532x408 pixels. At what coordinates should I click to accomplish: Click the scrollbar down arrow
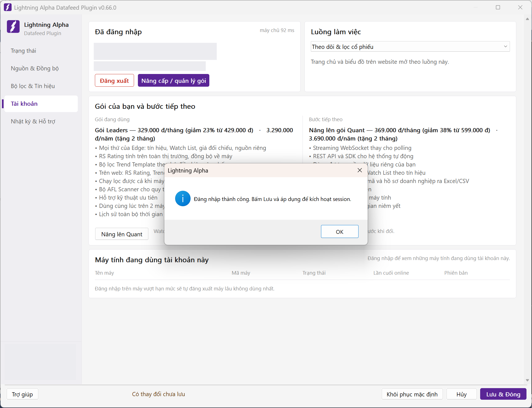pyautogui.click(x=527, y=380)
